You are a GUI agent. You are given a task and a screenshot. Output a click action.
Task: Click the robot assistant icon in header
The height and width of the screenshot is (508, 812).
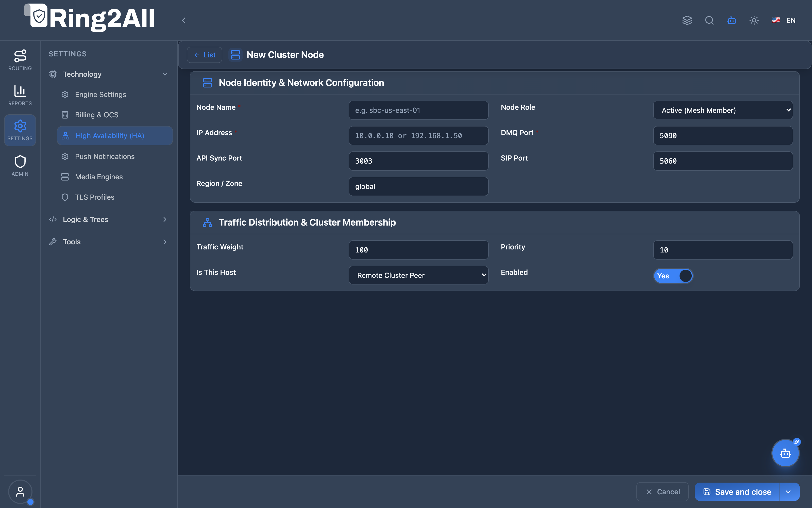tap(732, 21)
